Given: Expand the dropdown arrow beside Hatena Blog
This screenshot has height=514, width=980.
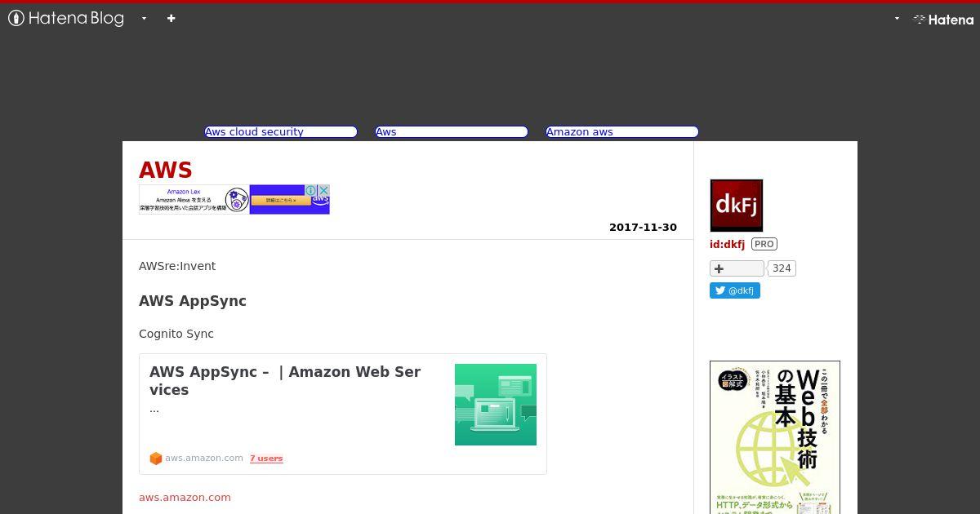Looking at the screenshot, I should click(144, 18).
